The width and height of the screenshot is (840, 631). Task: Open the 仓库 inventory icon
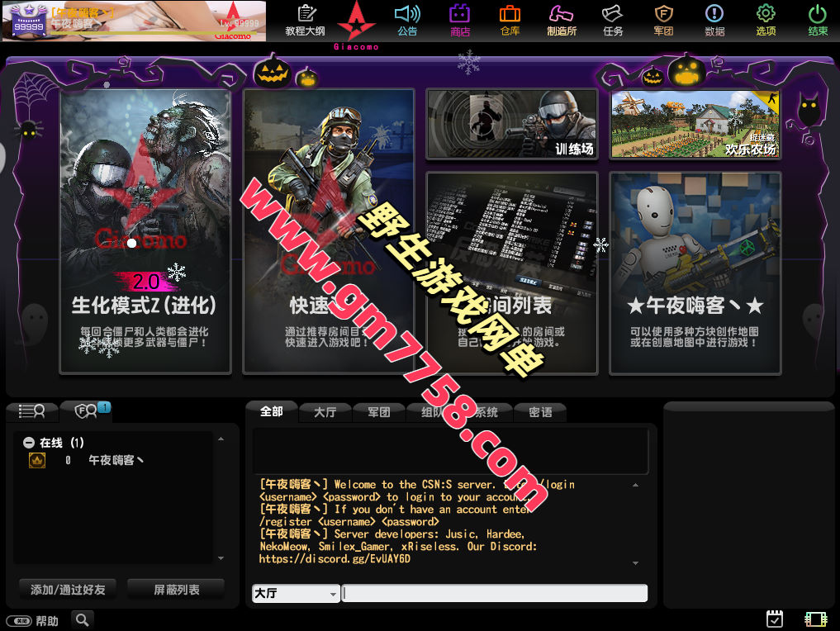510,22
